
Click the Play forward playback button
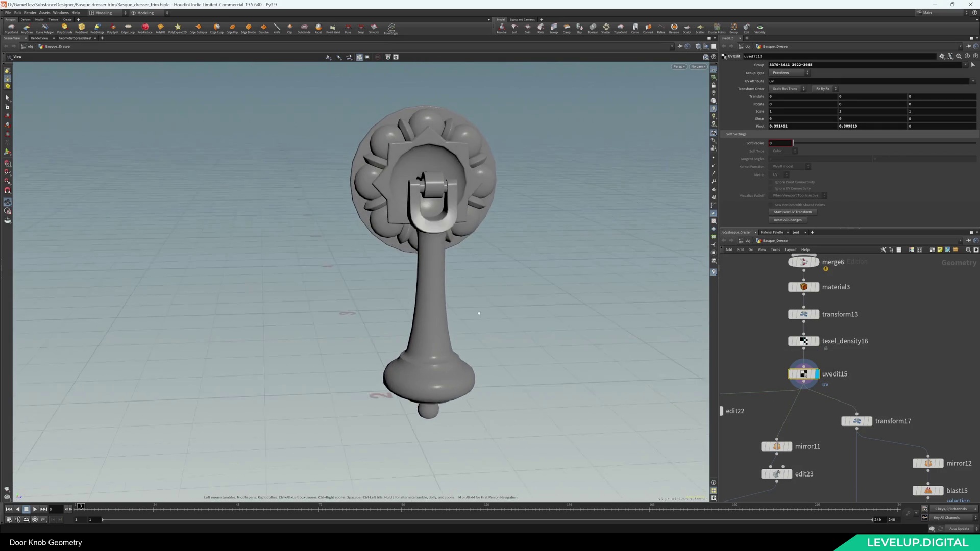[x=35, y=509]
